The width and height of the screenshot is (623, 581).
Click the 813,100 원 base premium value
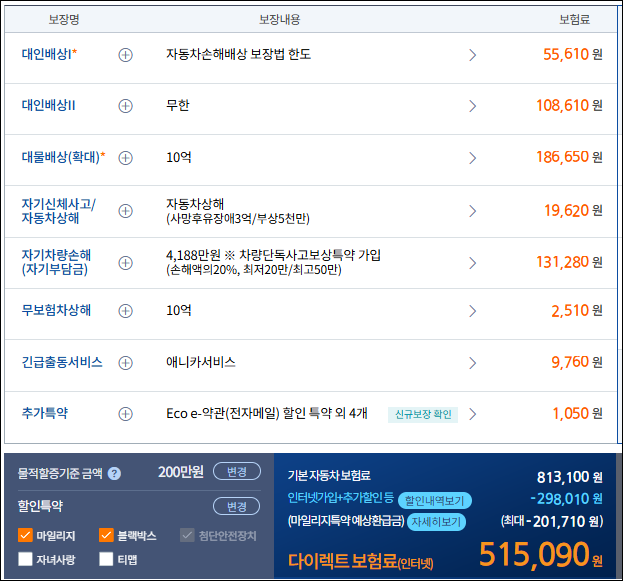[570, 477]
